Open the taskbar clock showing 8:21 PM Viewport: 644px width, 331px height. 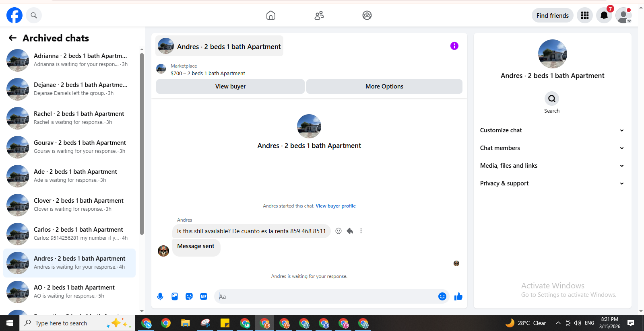610,323
